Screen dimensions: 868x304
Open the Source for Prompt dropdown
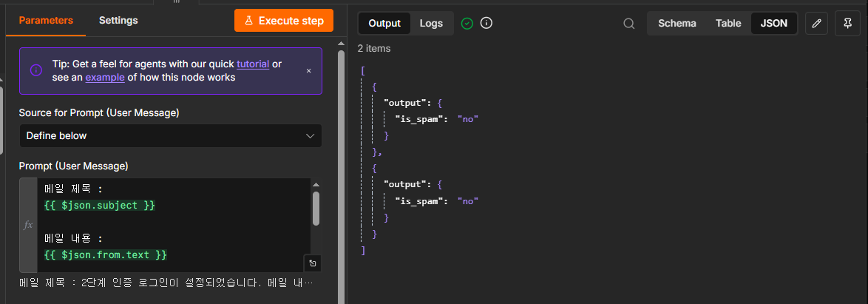point(171,135)
